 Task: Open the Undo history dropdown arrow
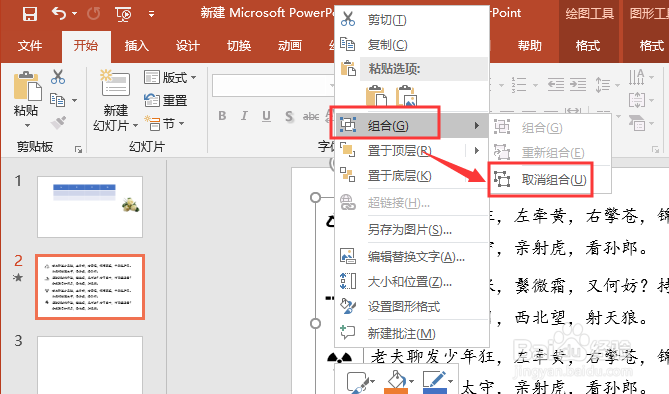click(75, 14)
